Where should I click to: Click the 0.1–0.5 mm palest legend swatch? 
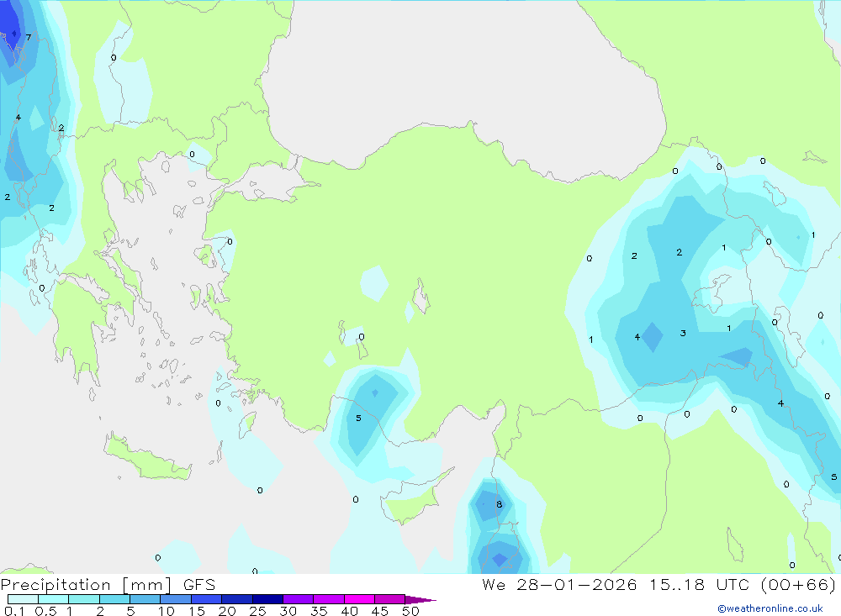(x=23, y=599)
